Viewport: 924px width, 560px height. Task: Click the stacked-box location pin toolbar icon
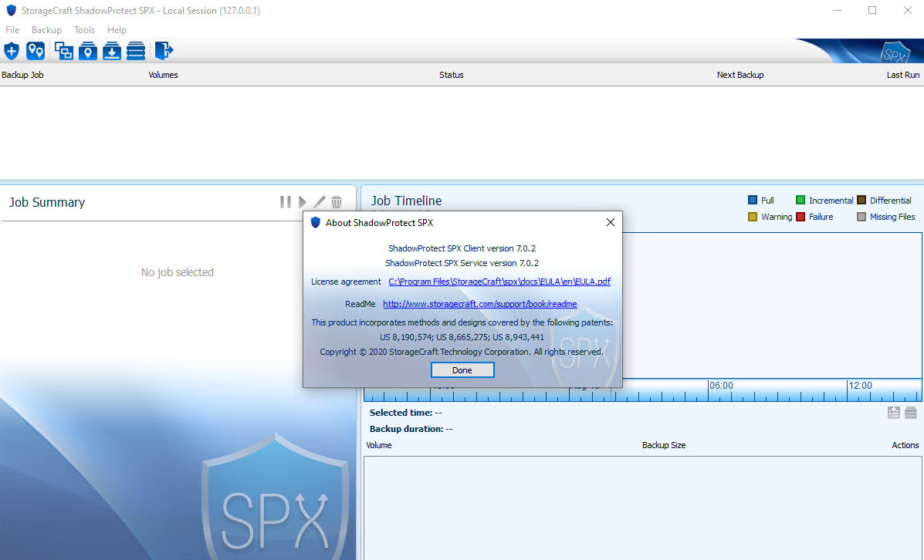(x=88, y=52)
